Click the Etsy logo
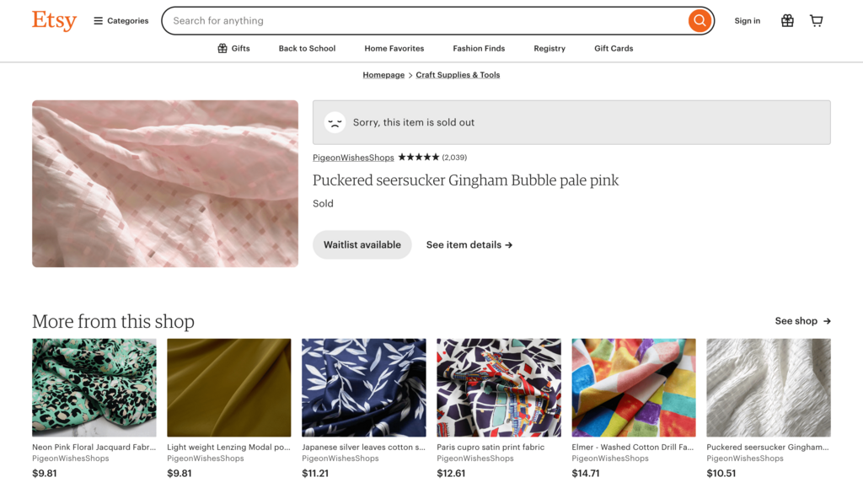Image resolution: width=863 pixels, height=504 pixels. (x=53, y=20)
